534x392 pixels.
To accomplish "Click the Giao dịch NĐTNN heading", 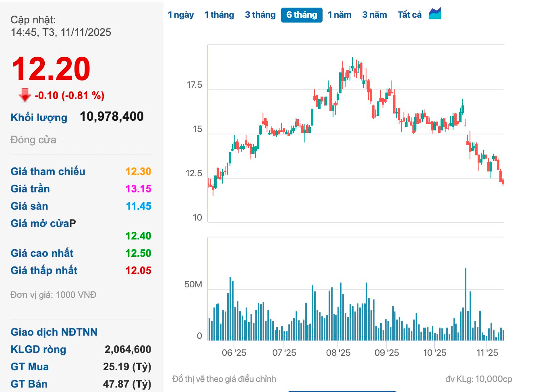I will (54, 332).
